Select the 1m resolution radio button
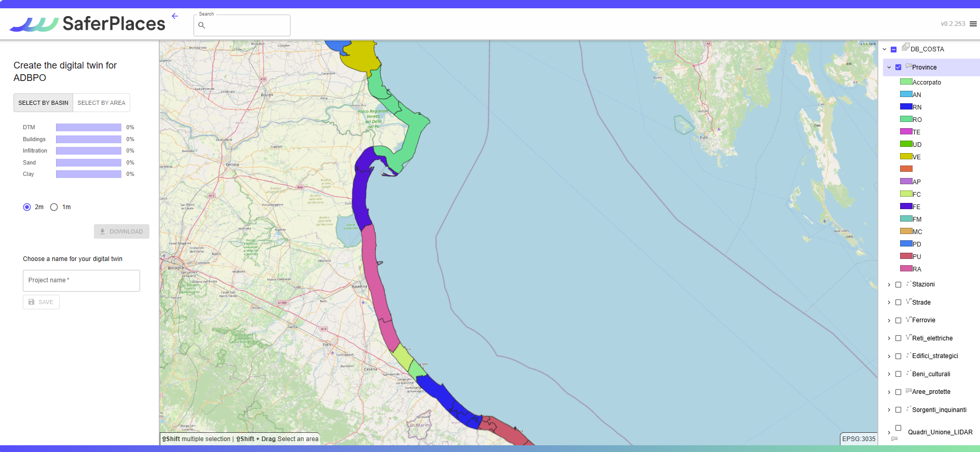This screenshot has width=980, height=452. point(54,207)
